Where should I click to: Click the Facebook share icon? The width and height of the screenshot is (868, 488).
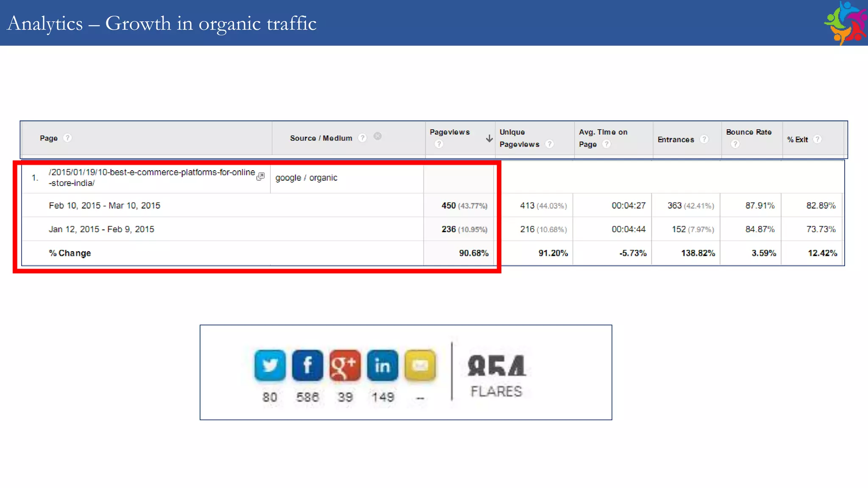308,365
